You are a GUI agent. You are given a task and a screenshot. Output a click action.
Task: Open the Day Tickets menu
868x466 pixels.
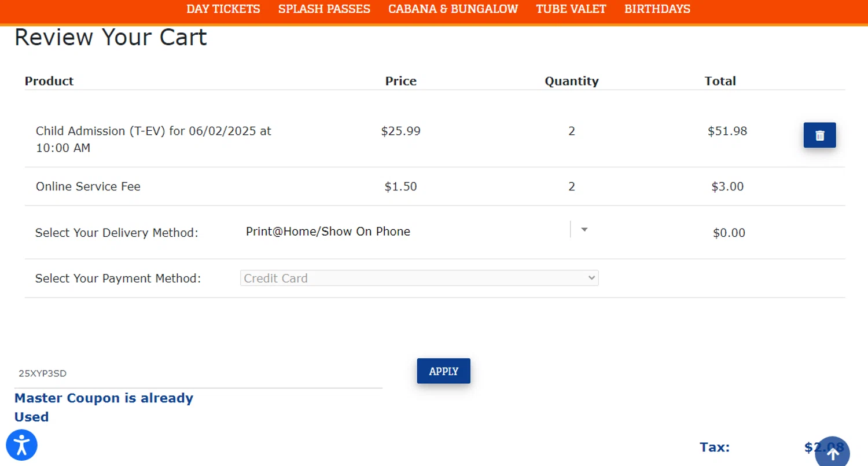pos(223,9)
